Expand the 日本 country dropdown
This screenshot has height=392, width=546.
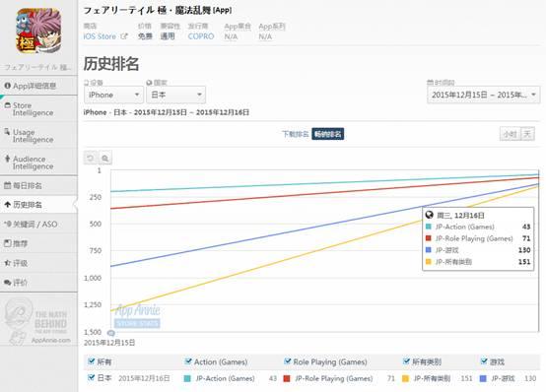175,95
